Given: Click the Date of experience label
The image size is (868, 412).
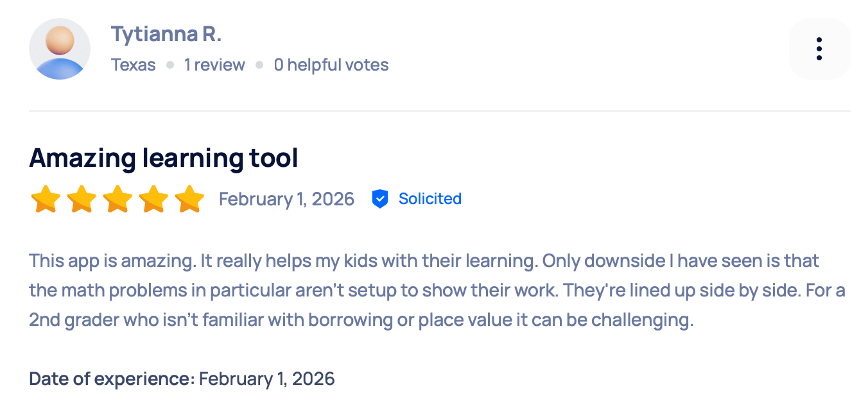Looking at the screenshot, I should click(108, 379).
